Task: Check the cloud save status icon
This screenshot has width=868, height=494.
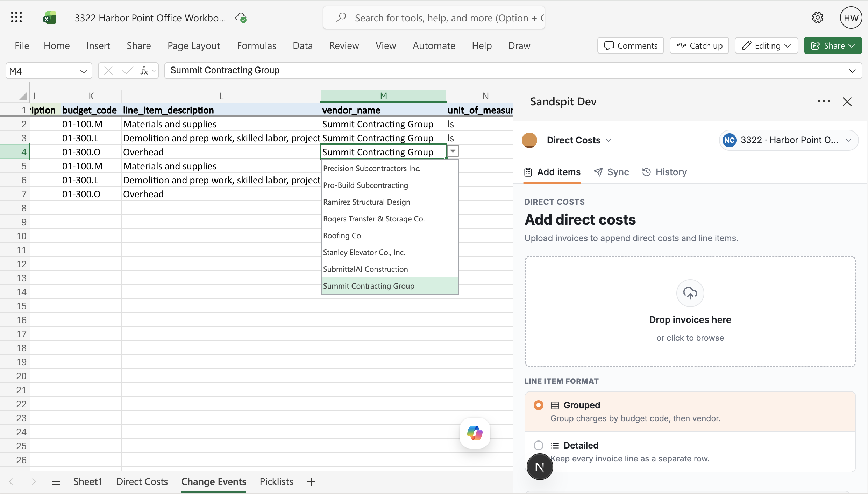Action: click(x=241, y=17)
